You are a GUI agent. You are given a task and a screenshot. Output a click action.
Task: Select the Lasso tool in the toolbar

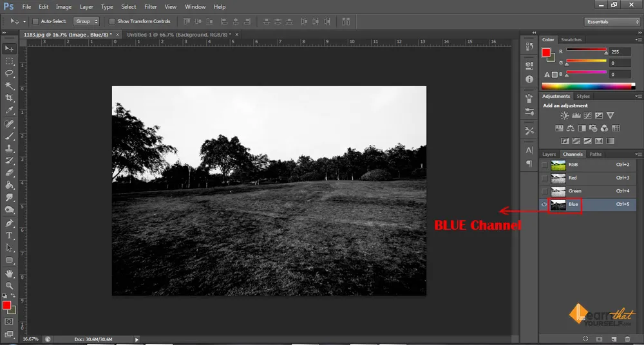pyautogui.click(x=9, y=73)
